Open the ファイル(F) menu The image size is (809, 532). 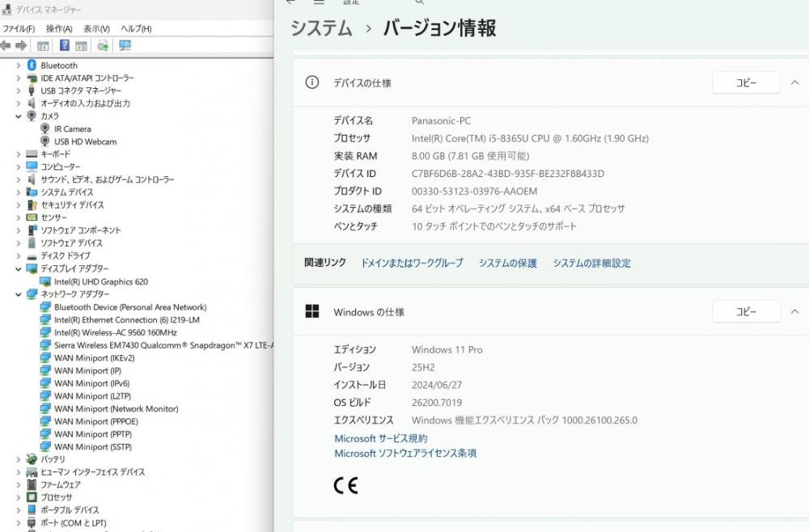(x=19, y=29)
